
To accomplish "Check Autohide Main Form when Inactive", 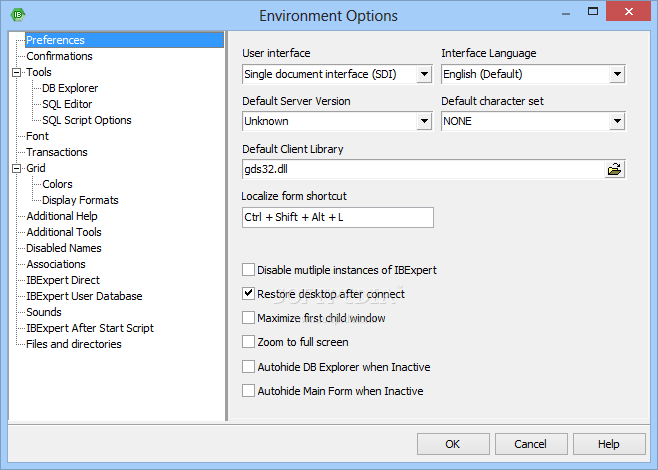I will pyautogui.click(x=248, y=391).
